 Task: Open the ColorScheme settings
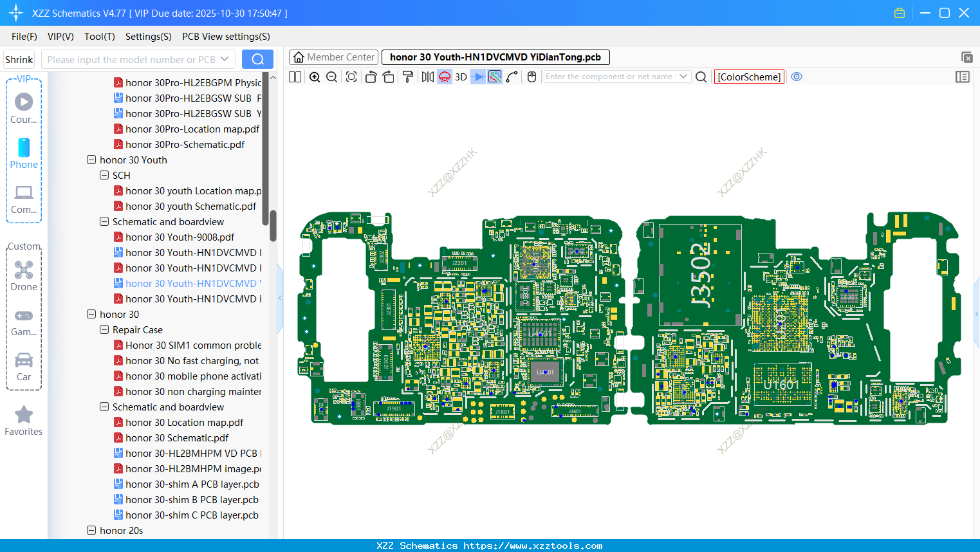coord(749,77)
